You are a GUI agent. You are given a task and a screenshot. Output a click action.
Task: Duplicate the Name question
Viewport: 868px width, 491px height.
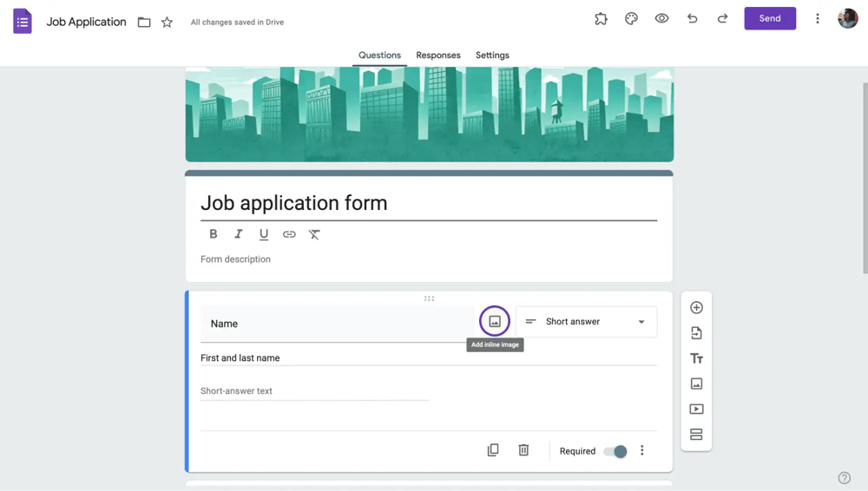pyautogui.click(x=493, y=450)
